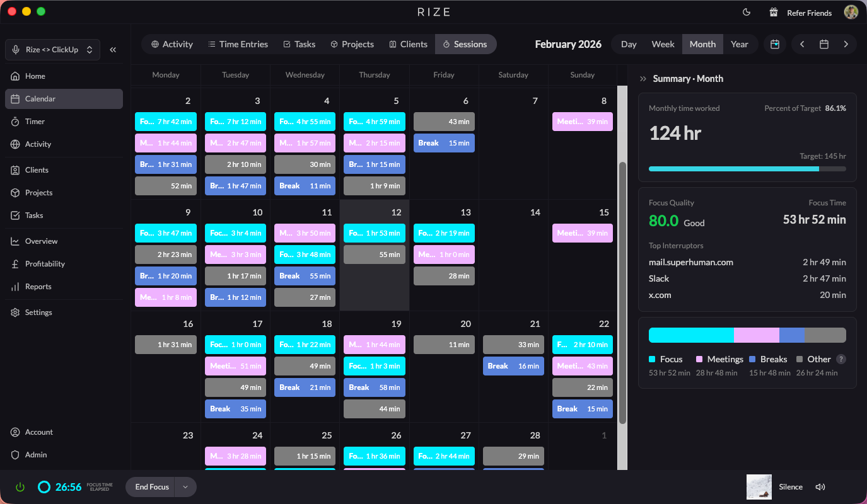
Task: Toggle dark mode moon icon
Action: [x=747, y=13]
